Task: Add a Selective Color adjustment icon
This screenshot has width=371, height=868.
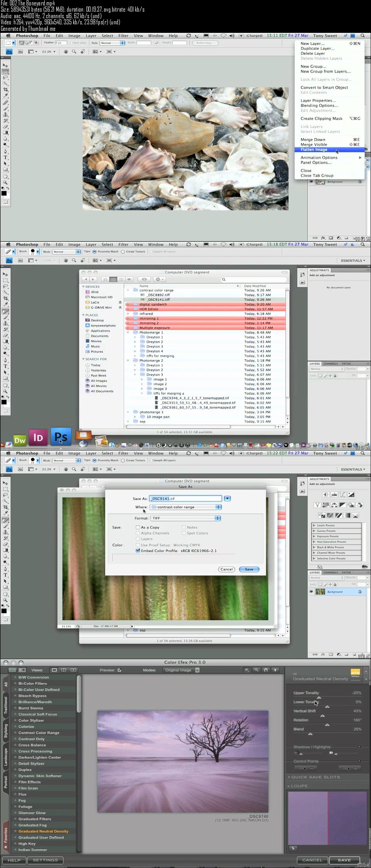Action: click(356, 515)
